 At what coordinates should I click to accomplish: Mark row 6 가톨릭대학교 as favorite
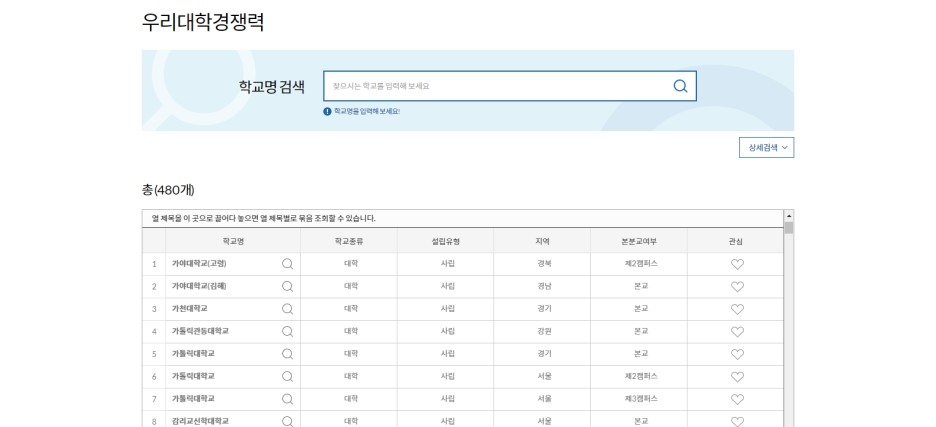pyautogui.click(x=737, y=377)
